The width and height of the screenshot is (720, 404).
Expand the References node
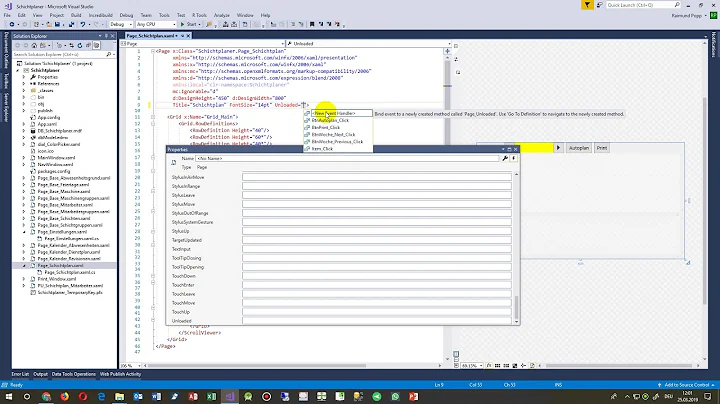[x=24, y=84]
